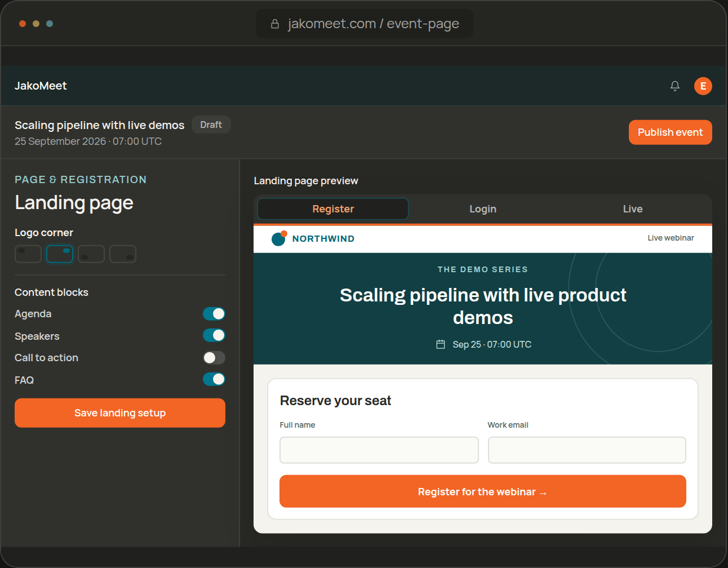Image resolution: width=728 pixels, height=568 pixels.
Task: Switch to the Register preview tab
Action: [x=333, y=209]
